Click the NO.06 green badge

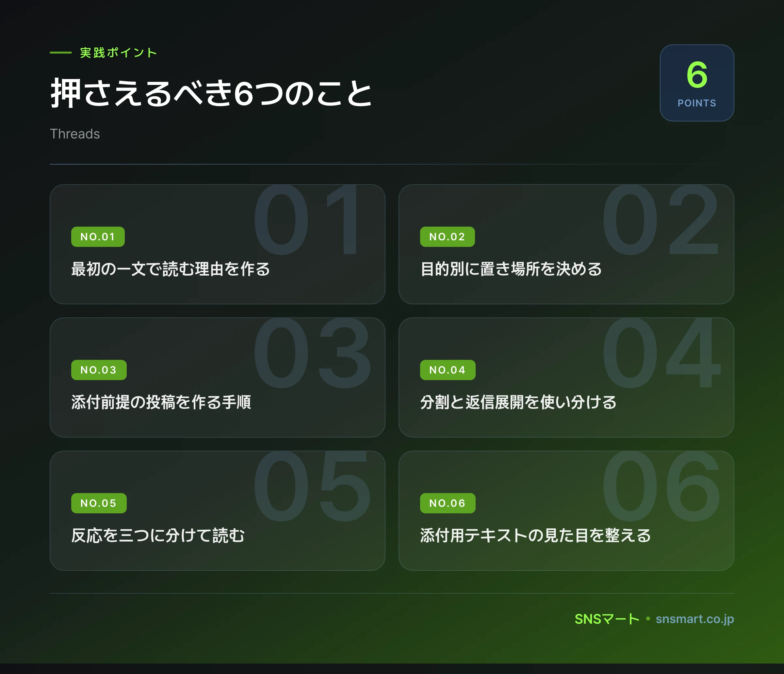[448, 503]
